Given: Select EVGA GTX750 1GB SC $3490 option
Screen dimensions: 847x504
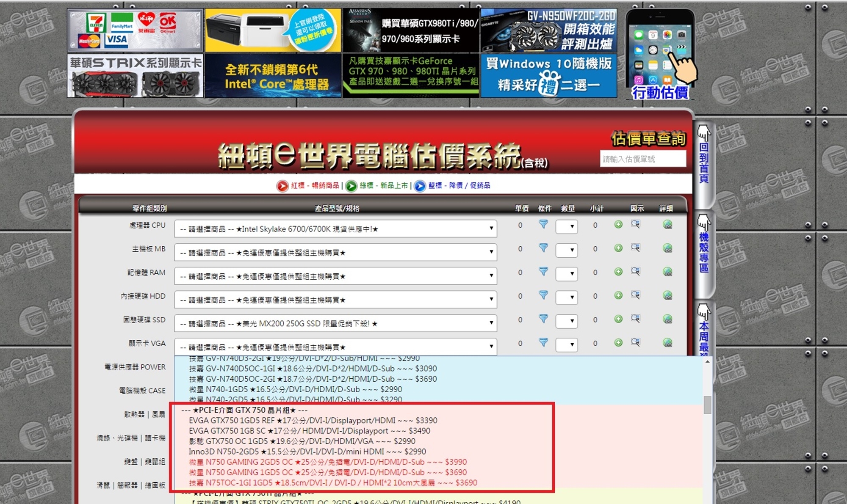Looking at the screenshot, I should coord(310,431).
